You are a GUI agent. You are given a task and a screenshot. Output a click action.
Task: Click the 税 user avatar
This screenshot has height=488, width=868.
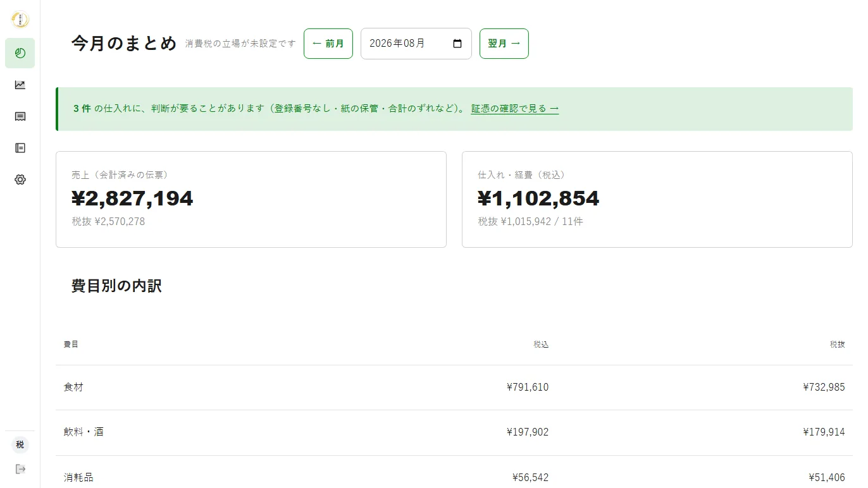[20, 444]
